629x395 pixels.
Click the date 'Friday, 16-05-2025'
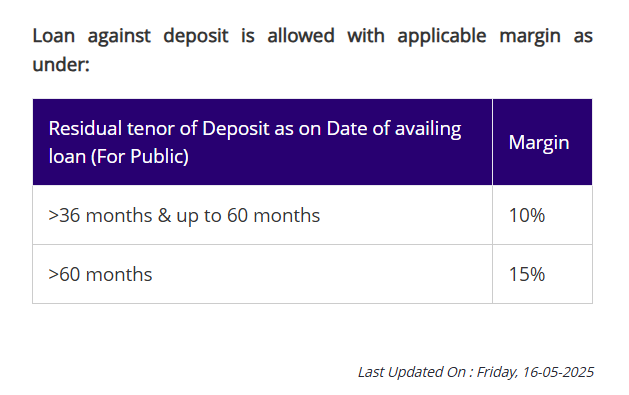click(535, 372)
